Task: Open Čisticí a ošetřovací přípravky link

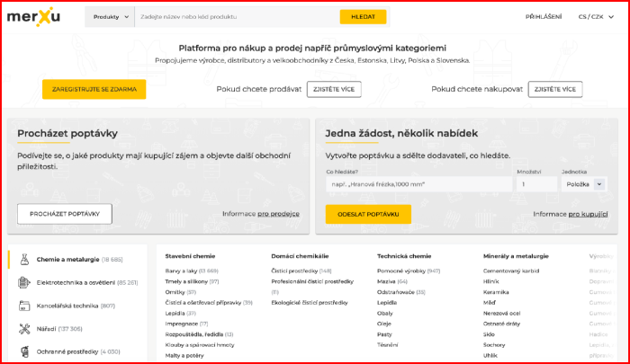Action: click(x=209, y=303)
